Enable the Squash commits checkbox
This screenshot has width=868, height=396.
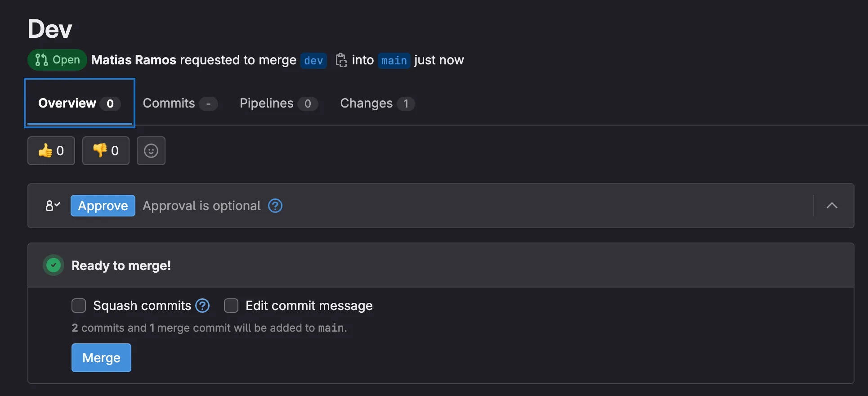tap(79, 306)
